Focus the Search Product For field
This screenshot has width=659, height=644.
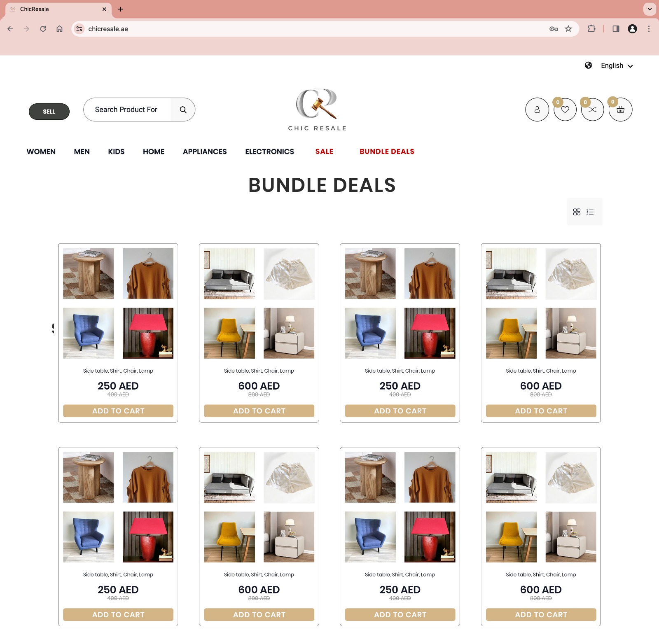point(127,110)
